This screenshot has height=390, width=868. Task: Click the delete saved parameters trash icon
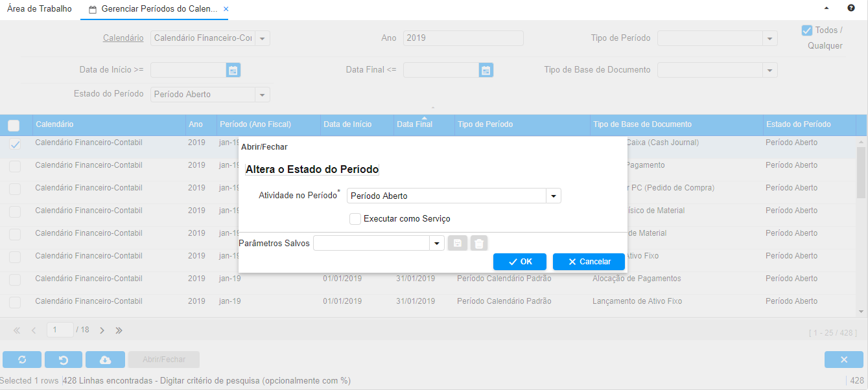coord(478,244)
